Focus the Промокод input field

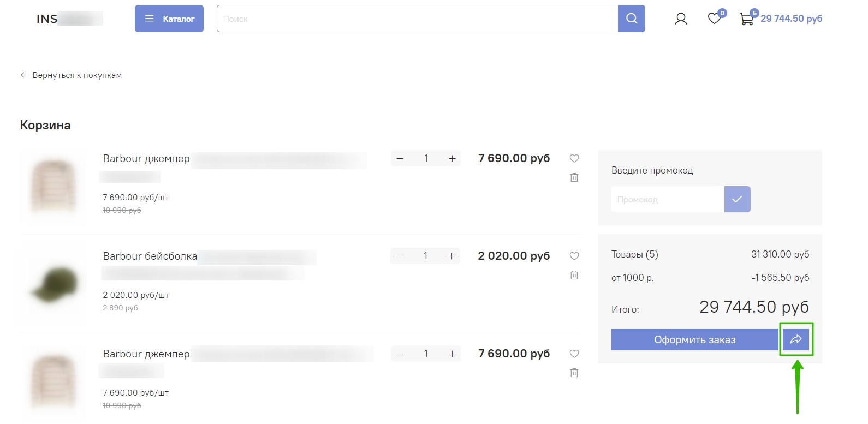tap(668, 199)
